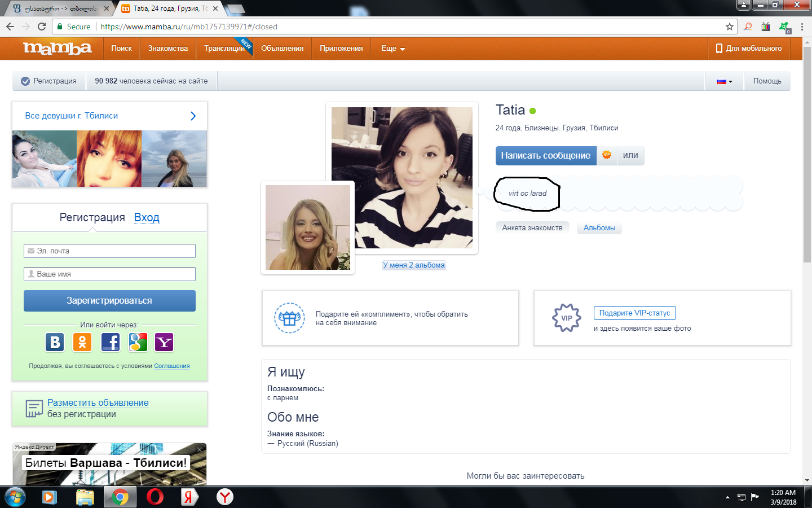
Task: Click the Эл. почта input field
Action: tap(109, 251)
